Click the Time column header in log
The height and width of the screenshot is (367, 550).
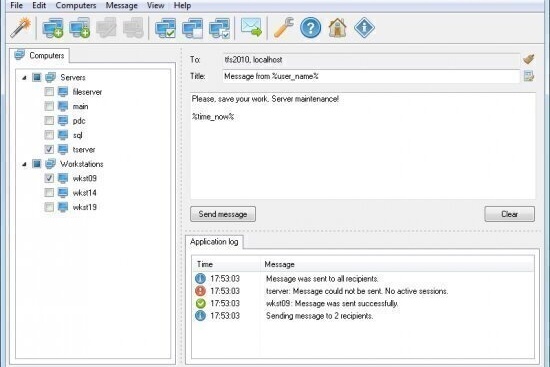click(226, 264)
